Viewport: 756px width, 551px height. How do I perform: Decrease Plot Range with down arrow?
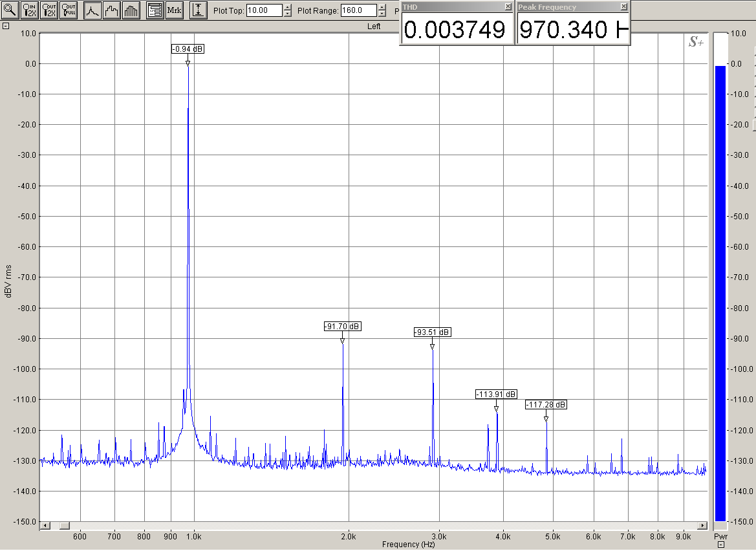pos(382,14)
